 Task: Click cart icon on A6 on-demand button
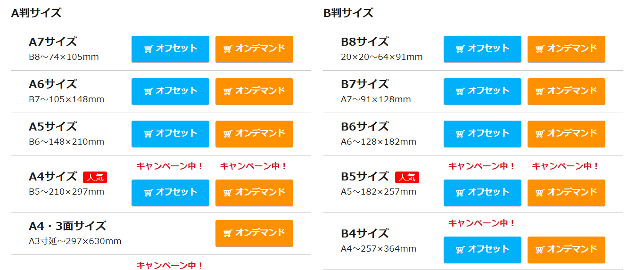[x=227, y=91]
